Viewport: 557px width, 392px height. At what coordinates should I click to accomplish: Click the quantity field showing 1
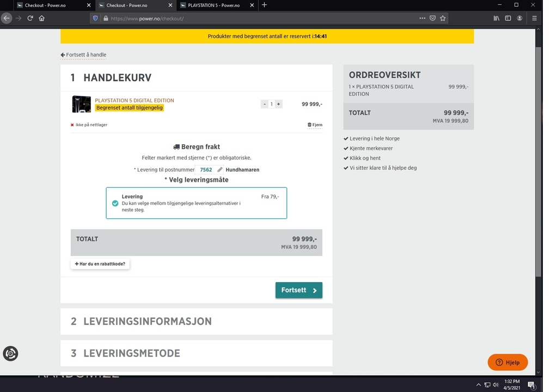pos(271,104)
